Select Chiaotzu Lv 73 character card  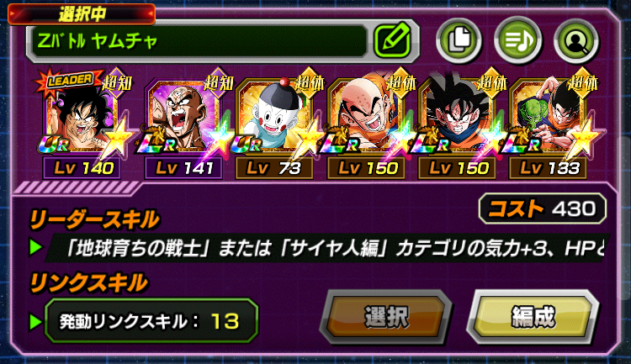tap(274, 124)
